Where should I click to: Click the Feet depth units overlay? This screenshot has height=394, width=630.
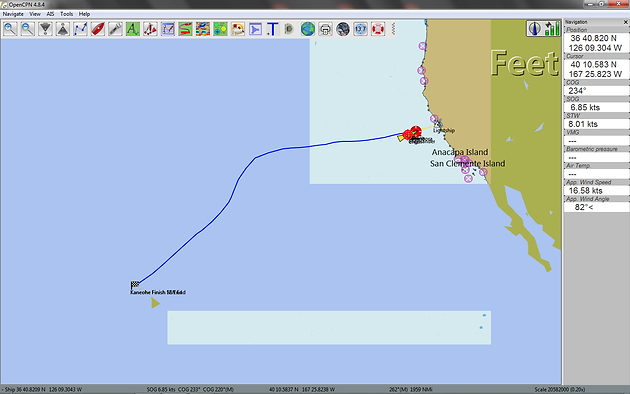tap(525, 63)
